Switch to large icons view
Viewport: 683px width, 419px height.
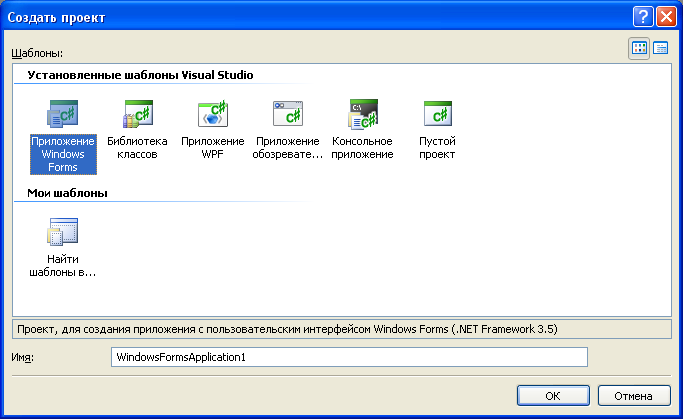[639, 48]
